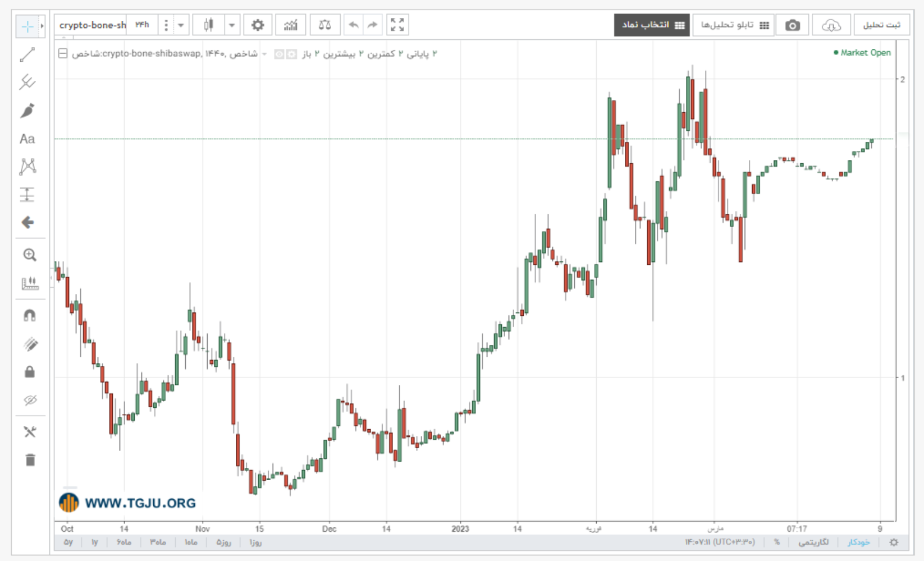Toggle the خودکار auto scale

859,542
